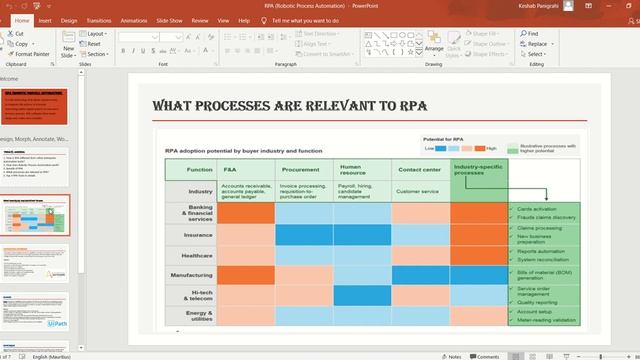The image size is (640, 360).
Task: Select the UiPath slide thumbnail
Action: (x=34, y=311)
